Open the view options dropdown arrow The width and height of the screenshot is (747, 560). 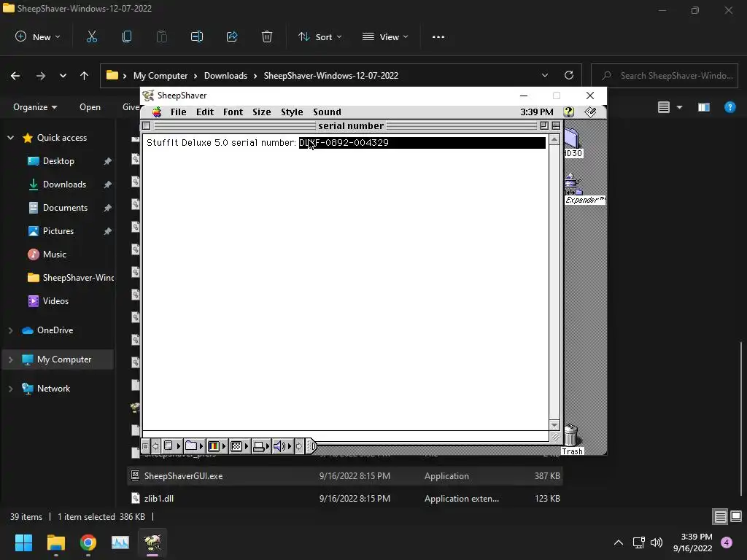(680, 107)
